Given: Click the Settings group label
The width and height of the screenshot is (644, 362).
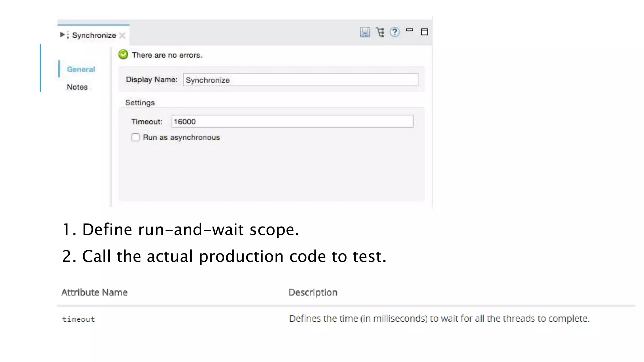Looking at the screenshot, I should [140, 103].
